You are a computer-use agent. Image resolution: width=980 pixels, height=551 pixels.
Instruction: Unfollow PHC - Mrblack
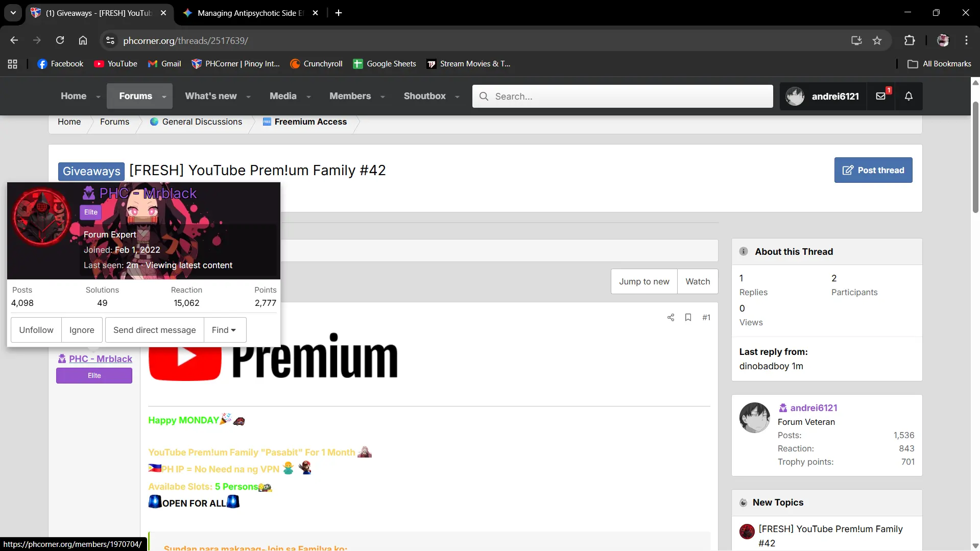coord(36,330)
